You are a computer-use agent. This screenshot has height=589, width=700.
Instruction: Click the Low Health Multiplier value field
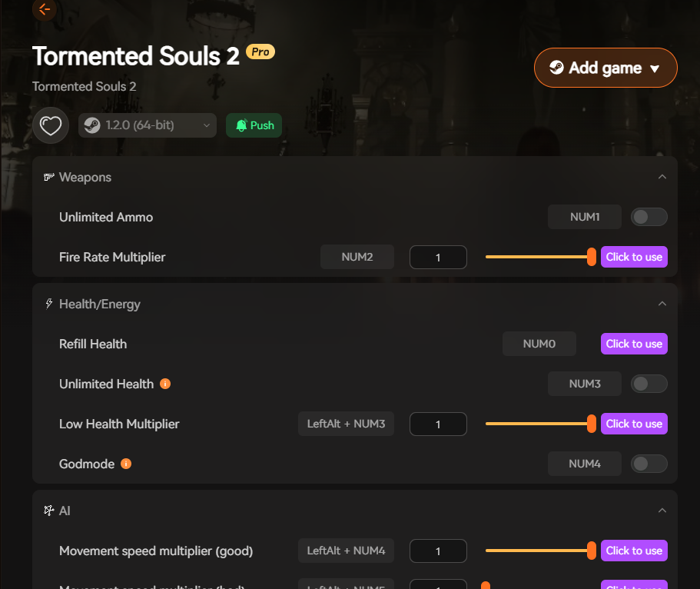point(438,424)
